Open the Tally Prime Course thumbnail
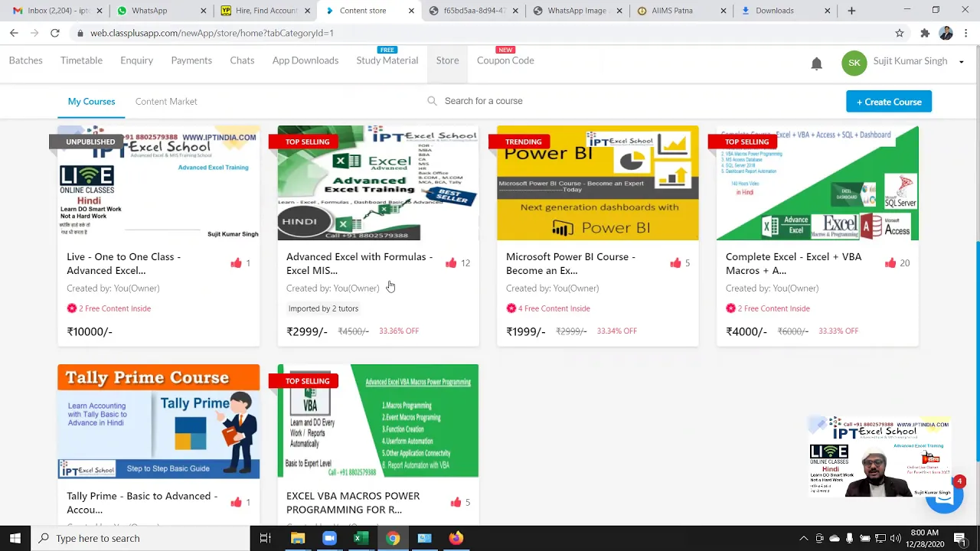The image size is (980, 551). click(x=158, y=422)
